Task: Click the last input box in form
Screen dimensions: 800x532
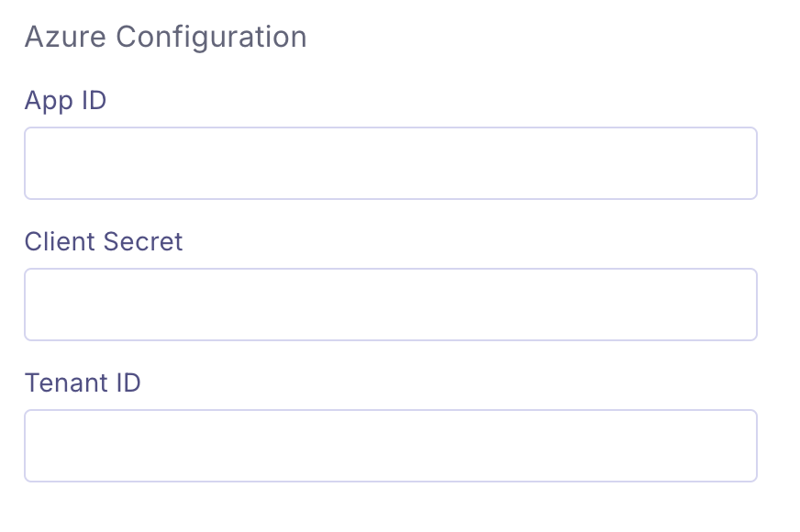Action: (390, 446)
